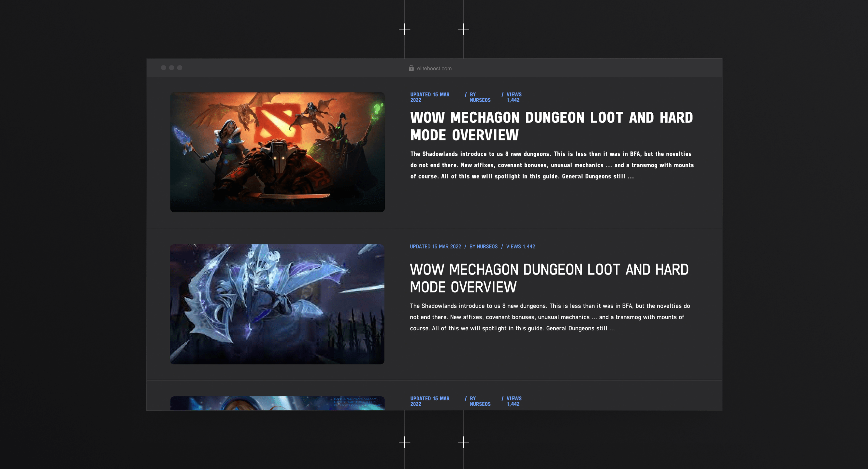868x469 pixels.
Task: Open the blue ice hero thumbnail
Action: point(277,304)
